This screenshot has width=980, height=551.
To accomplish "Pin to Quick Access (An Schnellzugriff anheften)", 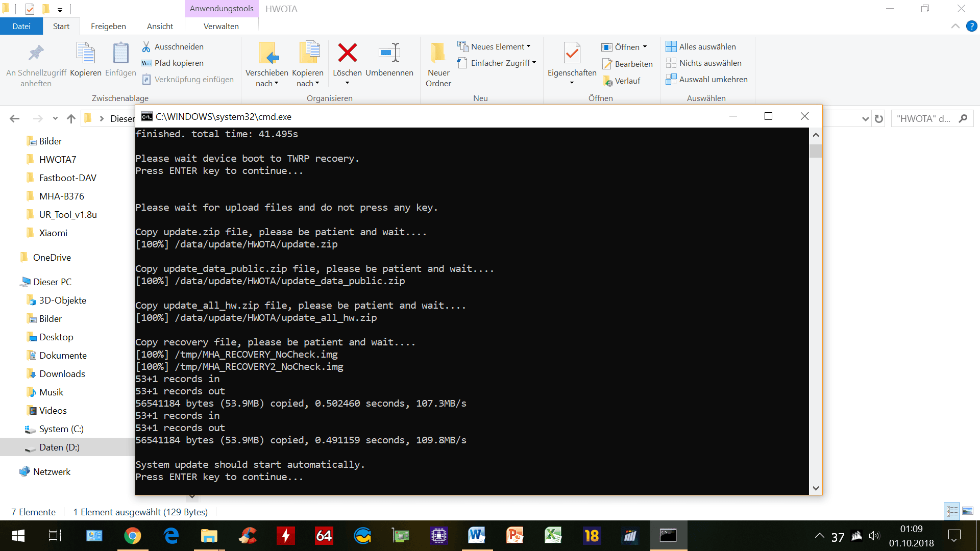I will (36, 65).
